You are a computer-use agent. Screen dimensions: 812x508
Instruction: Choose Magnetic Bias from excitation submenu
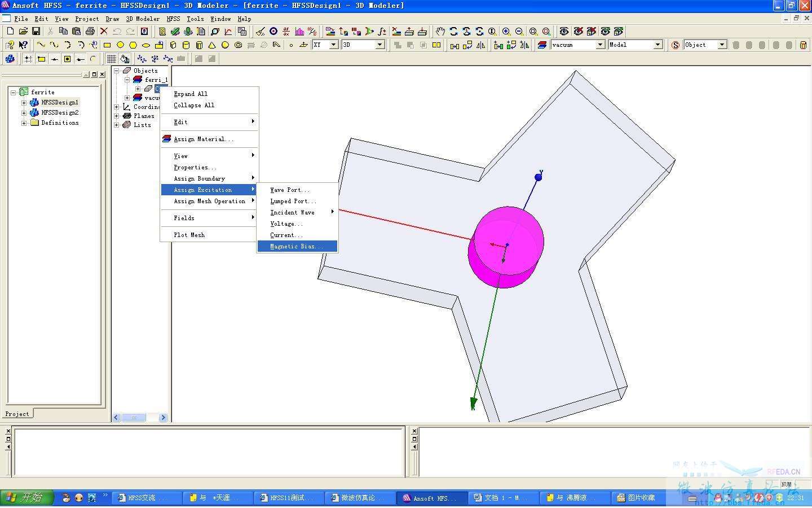[x=297, y=246]
